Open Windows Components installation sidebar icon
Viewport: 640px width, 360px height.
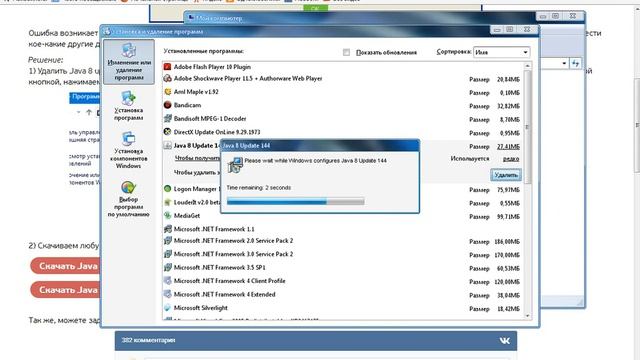tap(128, 139)
